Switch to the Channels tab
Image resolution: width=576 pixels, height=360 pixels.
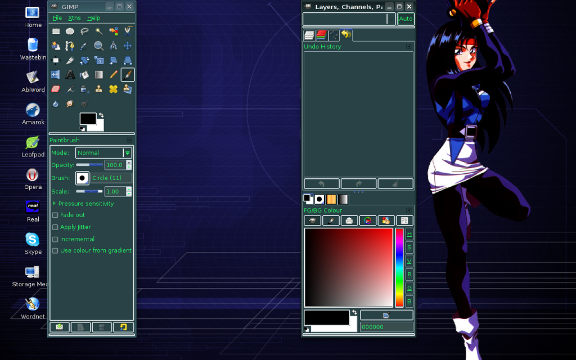click(x=321, y=35)
